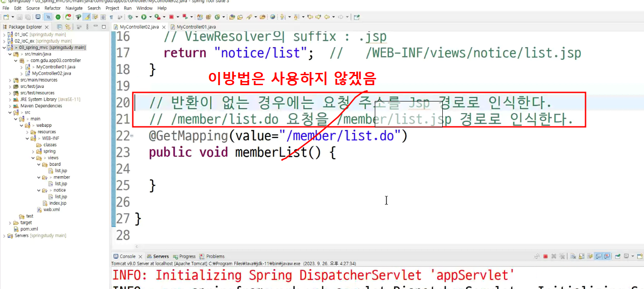Minimize the Package Explorer panel
The image size is (644, 289).
pos(95,27)
